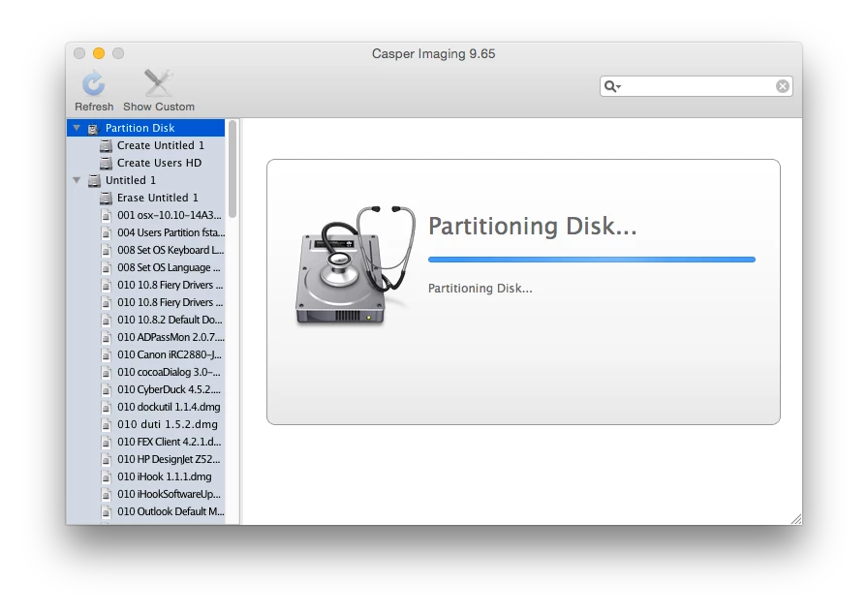Select the Partition Disk row label
This screenshot has height=614, width=868.
click(x=140, y=128)
